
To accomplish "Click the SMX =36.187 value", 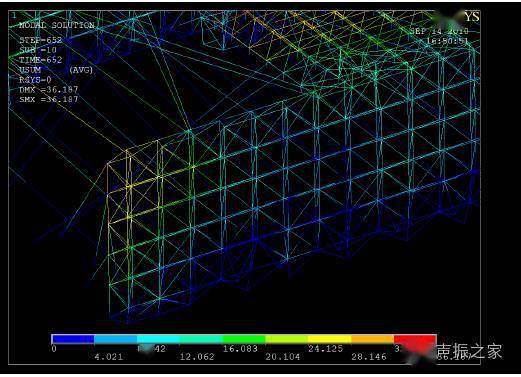I will tap(49, 99).
